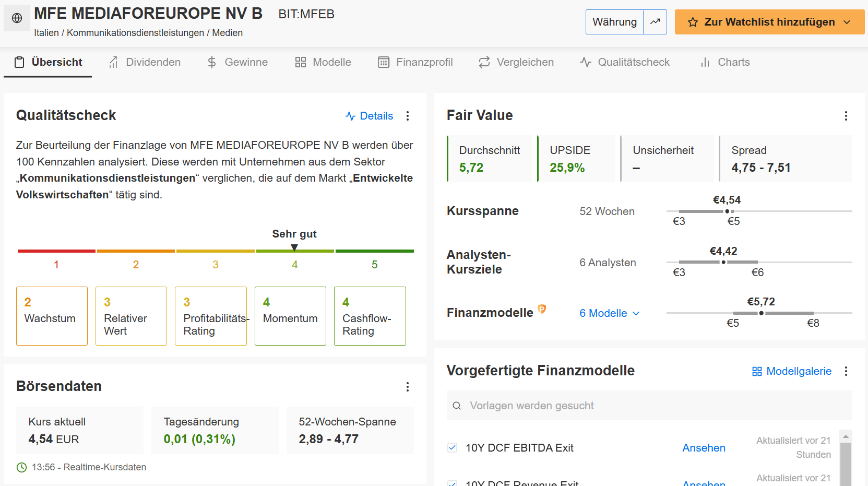Click the globe icon beside company name
The image size is (868, 486).
(x=17, y=18)
